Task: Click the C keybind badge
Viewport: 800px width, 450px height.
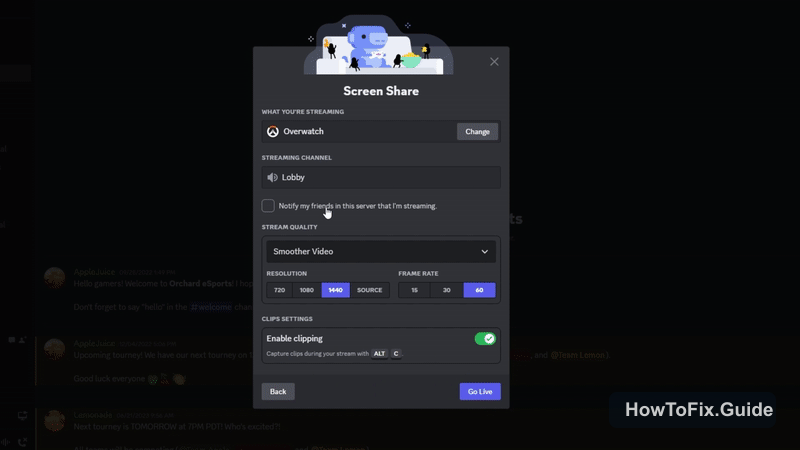Action: click(x=396, y=354)
